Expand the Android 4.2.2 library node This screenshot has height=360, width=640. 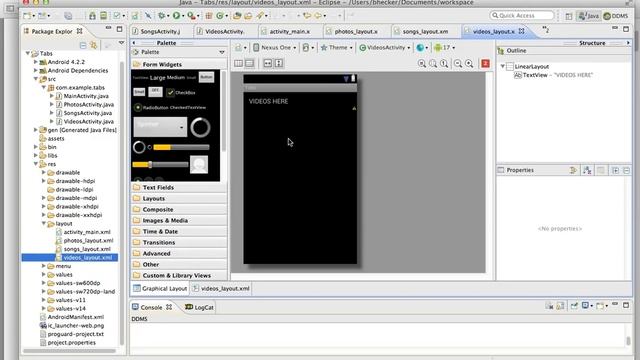[36, 62]
